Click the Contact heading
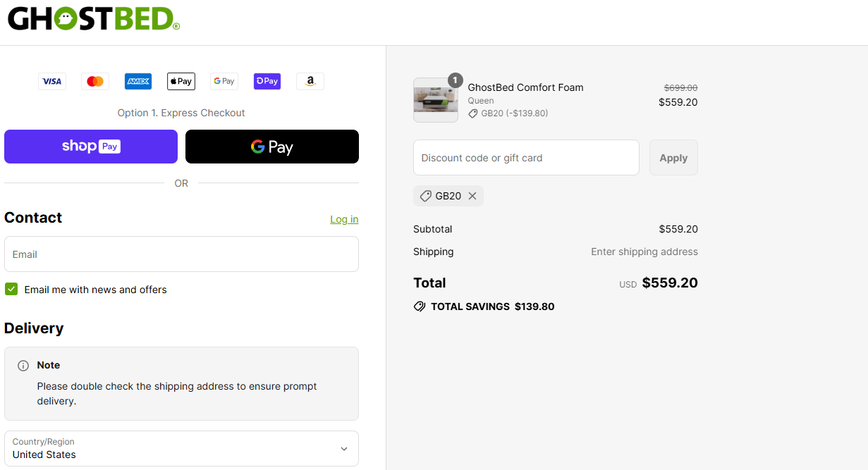This screenshot has height=470, width=868. 33,218
